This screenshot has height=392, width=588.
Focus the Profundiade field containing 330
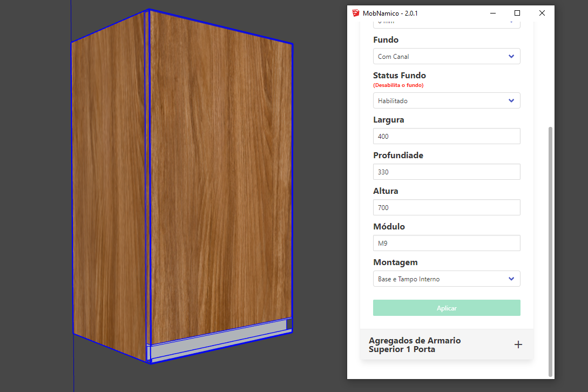coord(446,172)
